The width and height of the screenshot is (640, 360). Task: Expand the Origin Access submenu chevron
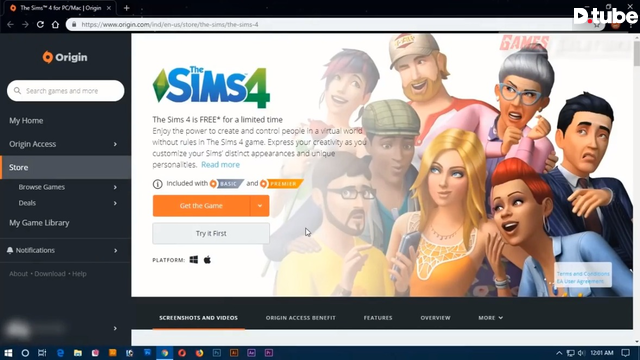coord(115,144)
